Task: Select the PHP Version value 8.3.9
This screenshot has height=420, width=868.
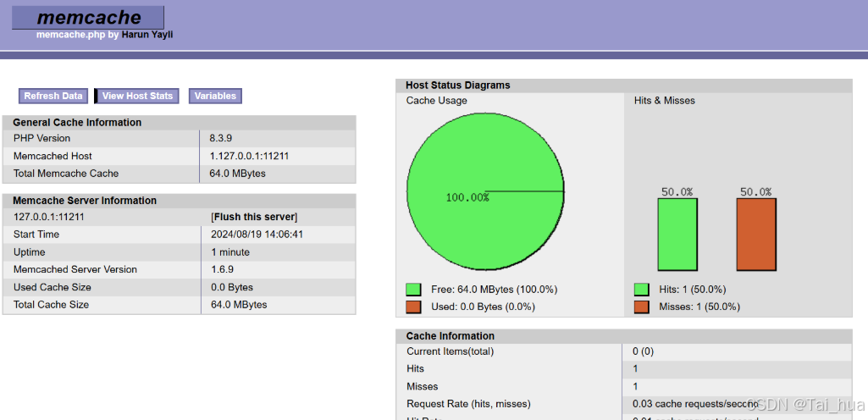Action: (x=220, y=138)
